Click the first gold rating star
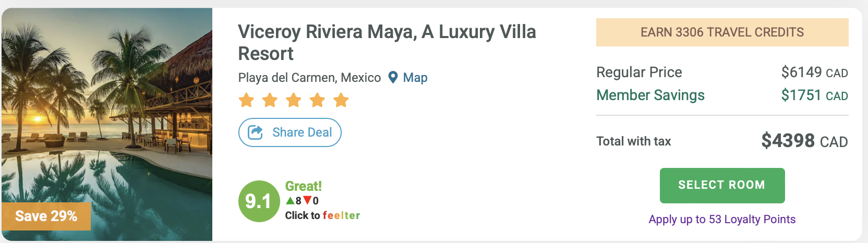This screenshot has height=243, width=868. point(246,100)
